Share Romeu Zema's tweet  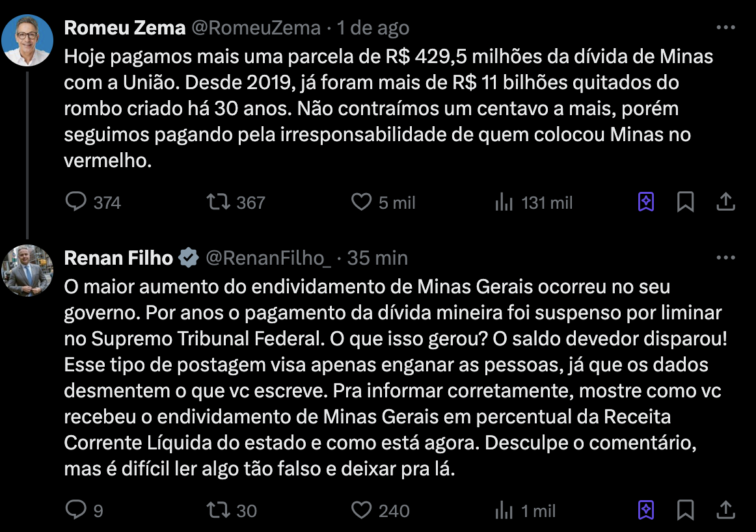tap(725, 202)
